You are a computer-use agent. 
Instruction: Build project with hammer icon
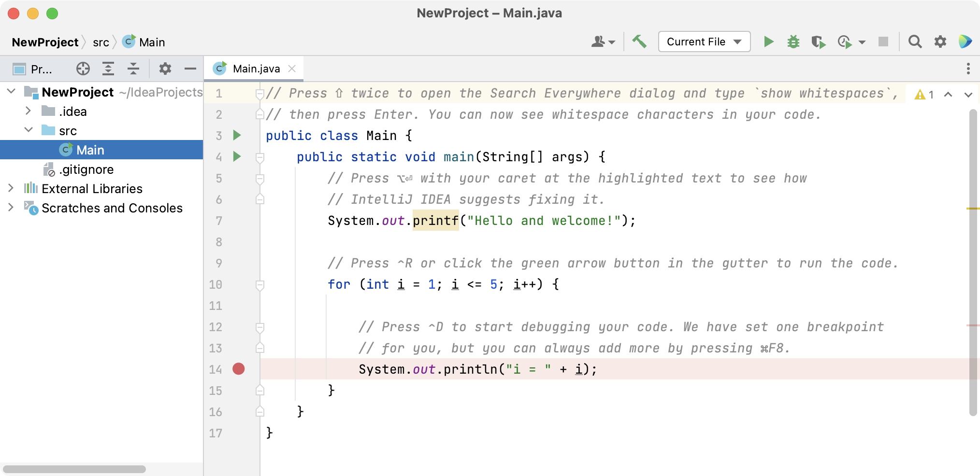(x=639, y=42)
